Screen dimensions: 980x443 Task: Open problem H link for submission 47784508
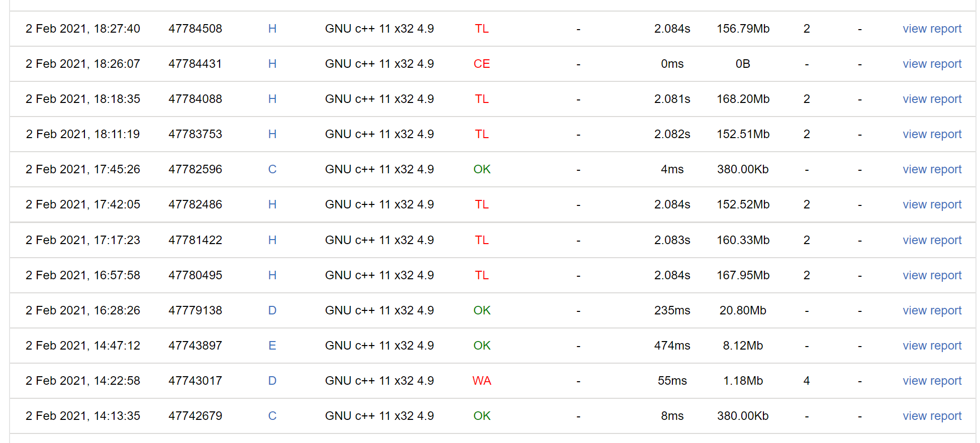click(272, 29)
